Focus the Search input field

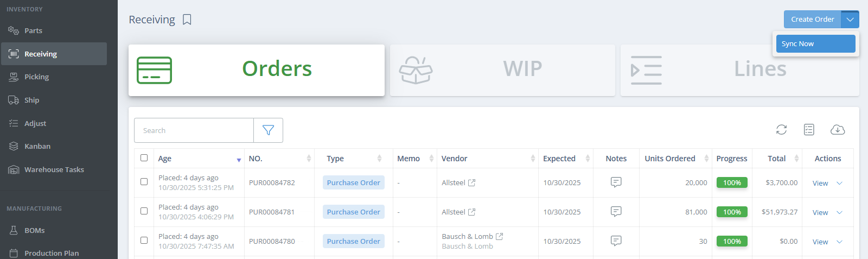(194, 130)
